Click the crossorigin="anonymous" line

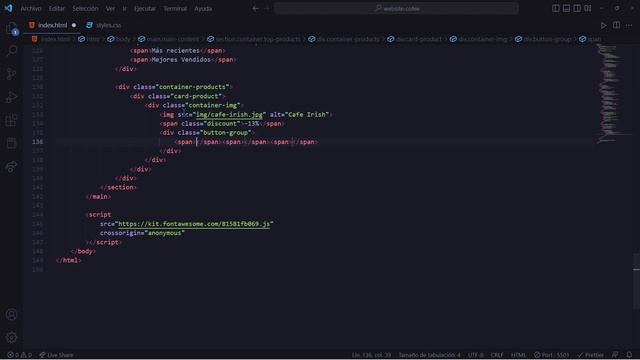pyautogui.click(x=142, y=233)
